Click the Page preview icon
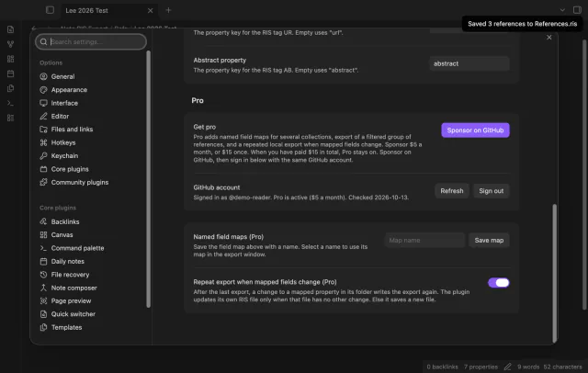 tap(43, 300)
